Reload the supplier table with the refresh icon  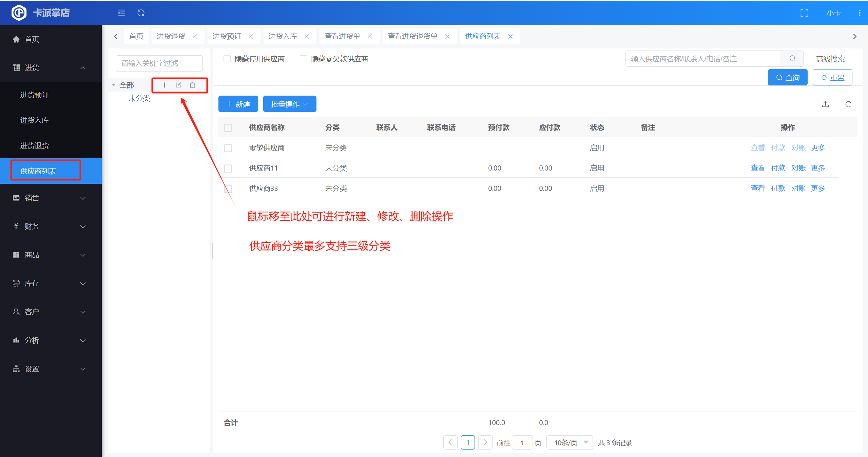848,104
